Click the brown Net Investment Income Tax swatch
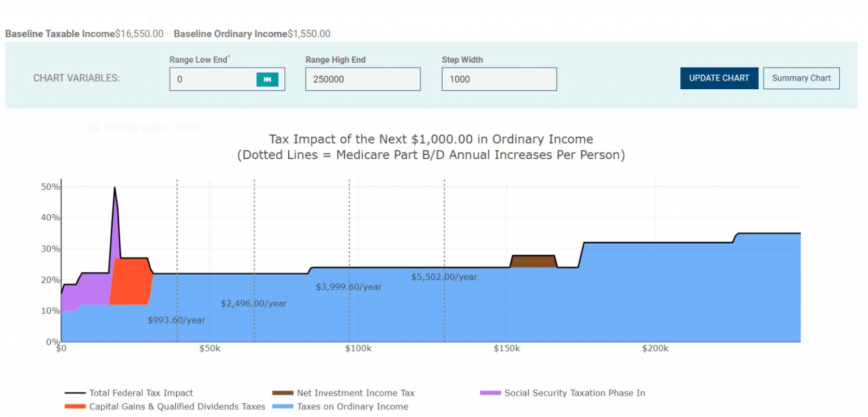This screenshot has height=417, width=868. [283, 393]
